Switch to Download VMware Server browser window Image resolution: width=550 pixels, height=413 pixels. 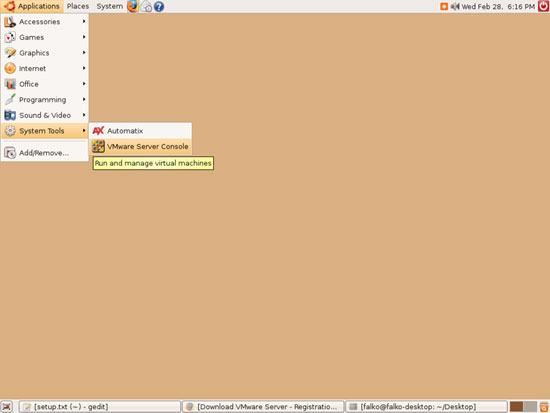click(x=263, y=407)
